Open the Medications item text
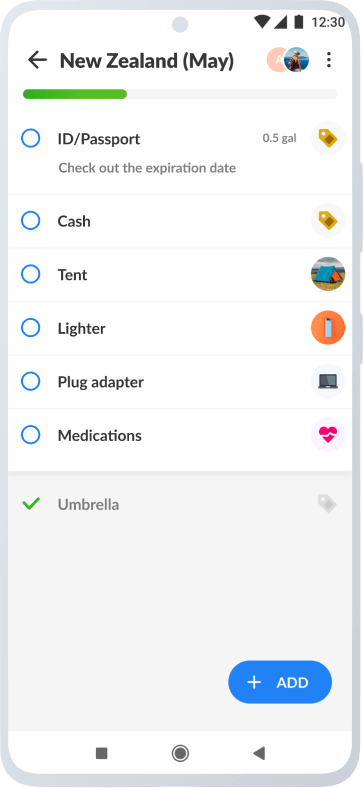This screenshot has height=788, width=363. pyautogui.click(x=100, y=435)
